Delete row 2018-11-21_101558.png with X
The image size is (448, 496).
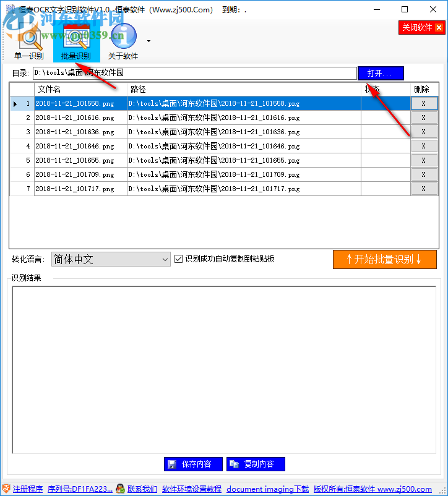[x=424, y=103]
